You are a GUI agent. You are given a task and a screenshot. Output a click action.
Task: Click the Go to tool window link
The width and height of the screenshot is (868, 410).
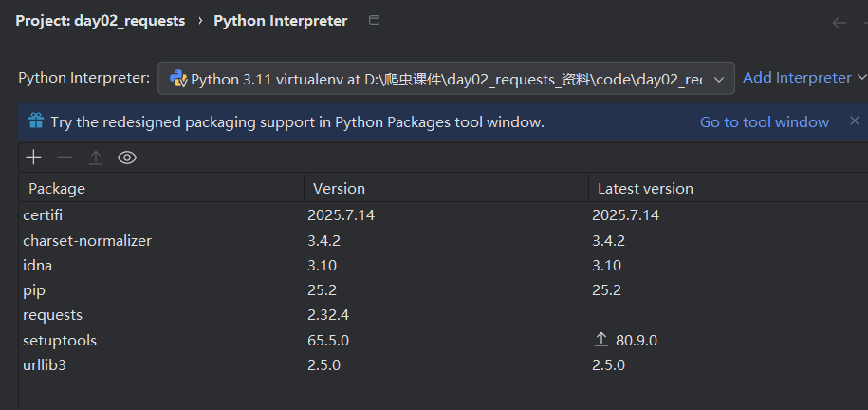tap(764, 121)
